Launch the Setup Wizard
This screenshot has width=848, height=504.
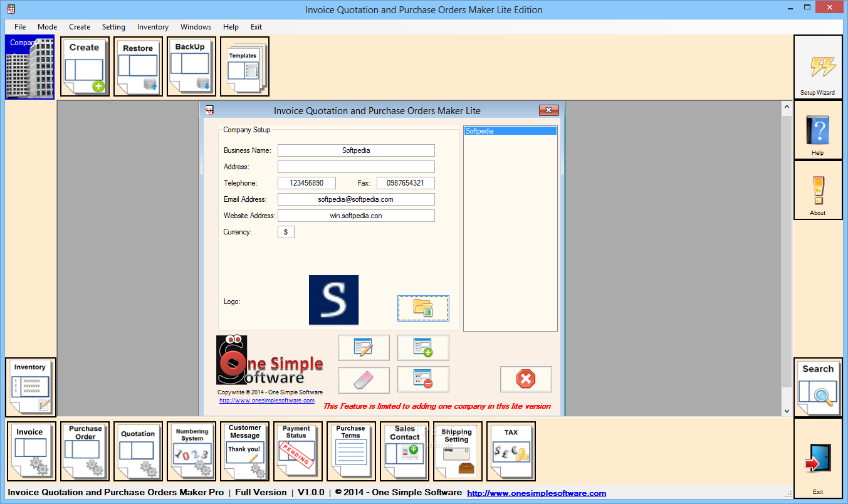tap(818, 67)
